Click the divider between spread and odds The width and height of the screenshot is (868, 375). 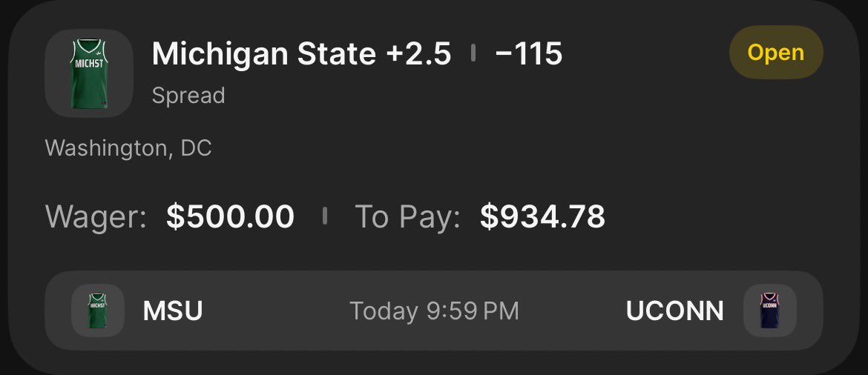[473, 53]
